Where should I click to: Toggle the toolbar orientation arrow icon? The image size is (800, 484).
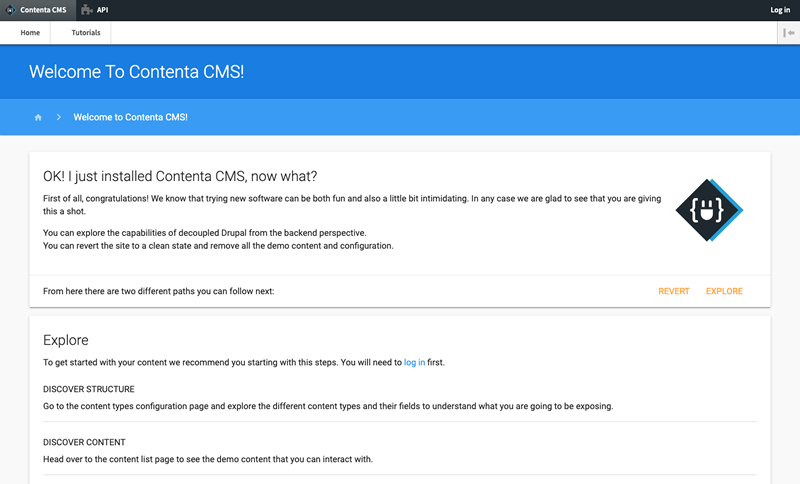(788, 33)
